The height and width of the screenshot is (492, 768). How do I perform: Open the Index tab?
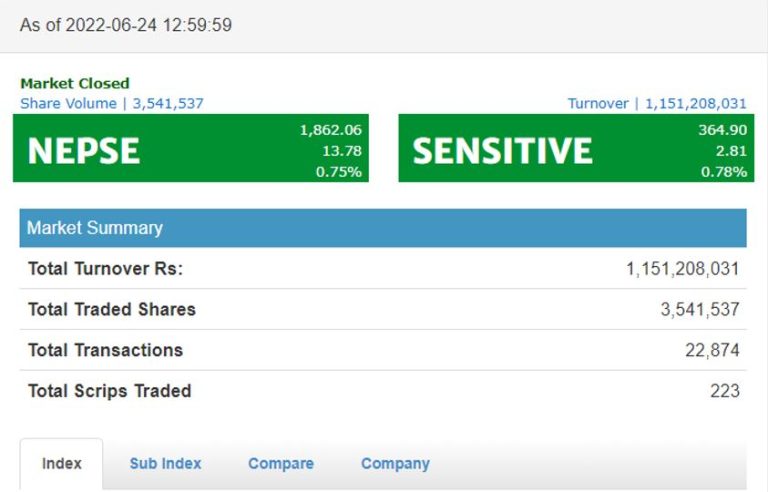point(61,464)
